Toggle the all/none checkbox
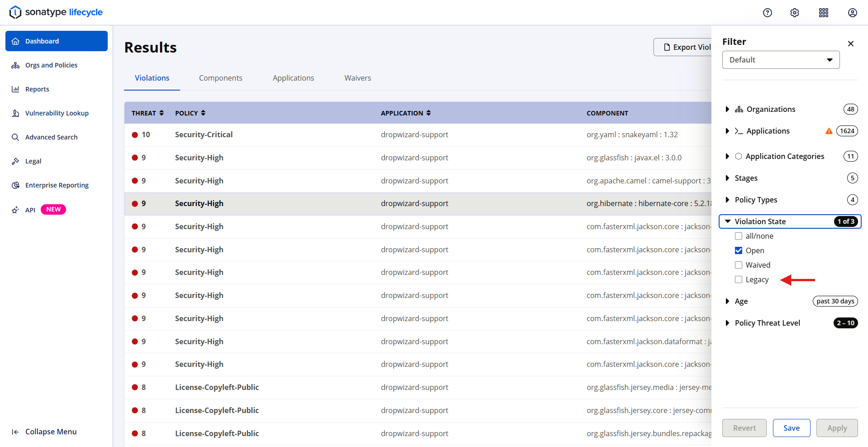This screenshot has height=447, width=868. [x=739, y=236]
